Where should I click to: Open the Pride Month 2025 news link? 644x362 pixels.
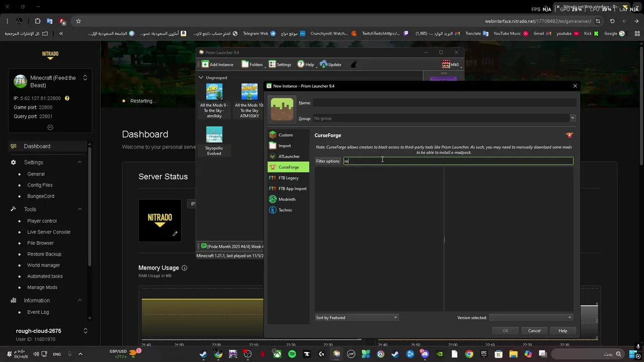click(232, 246)
